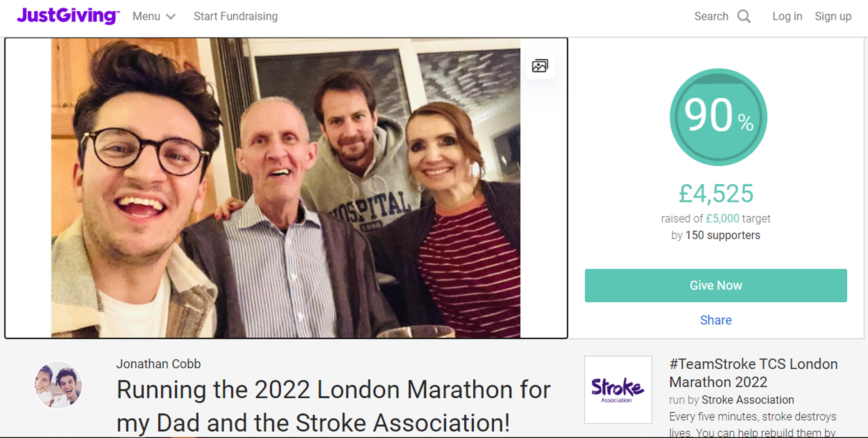Viewport: 868px width, 438px height.
Task: Click the Sign up link
Action: [833, 17]
